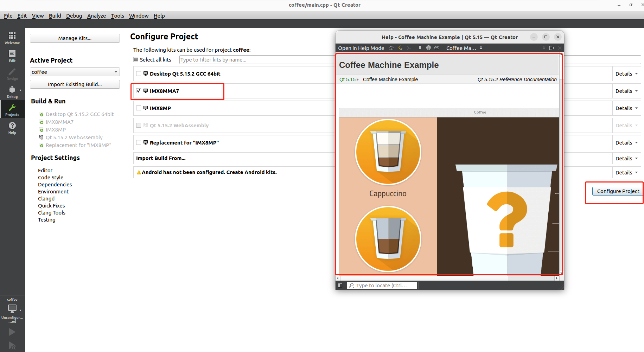Open Clangd project settings
The width and height of the screenshot is (644, 352).
[x=46, y=198]
